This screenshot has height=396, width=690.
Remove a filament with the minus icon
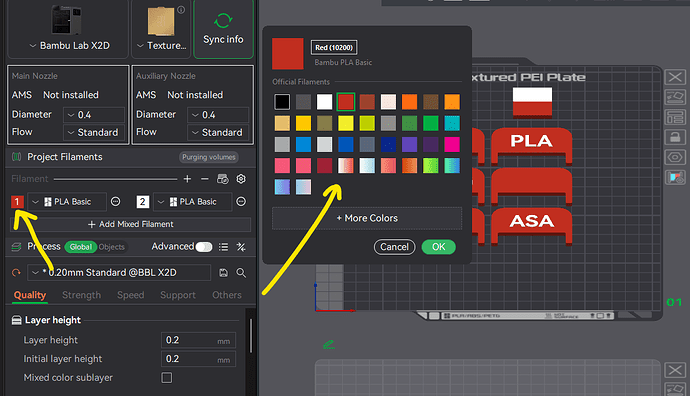pyautogui.click(x=205, y=179)
